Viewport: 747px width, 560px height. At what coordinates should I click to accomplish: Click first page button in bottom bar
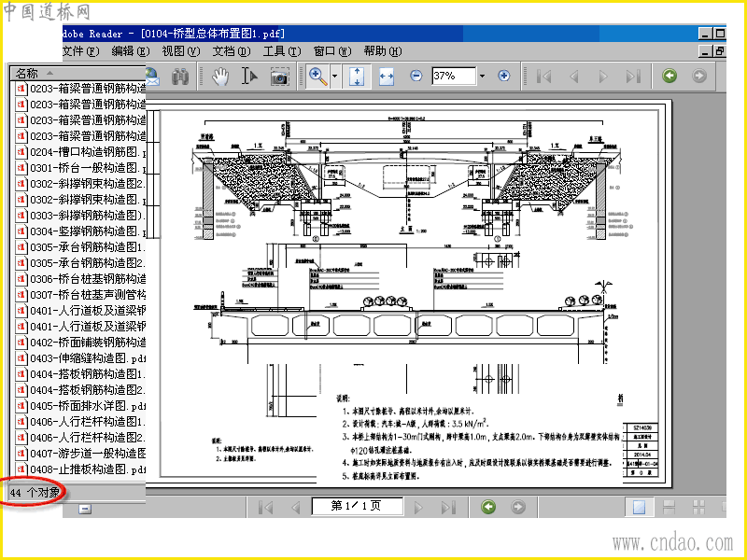(x=265, y=507)
